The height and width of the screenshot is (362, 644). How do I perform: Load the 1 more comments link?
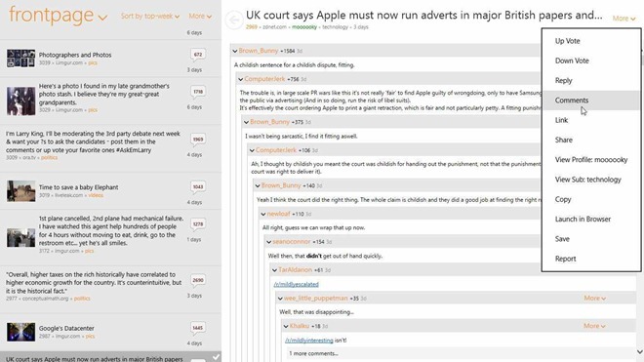[x=313, y=353]
